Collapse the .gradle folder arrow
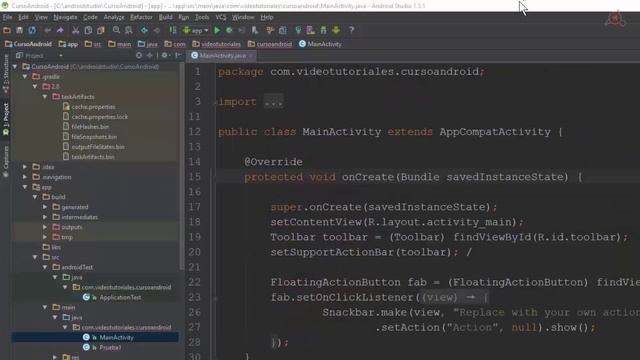The image size is (640, 360). click(x=25, y=76)
